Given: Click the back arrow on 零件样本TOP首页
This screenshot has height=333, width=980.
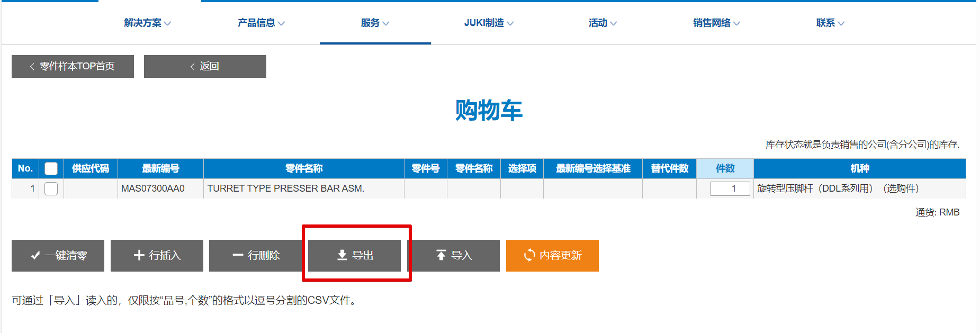Looking at the screenshot, I should click(32, 67).
